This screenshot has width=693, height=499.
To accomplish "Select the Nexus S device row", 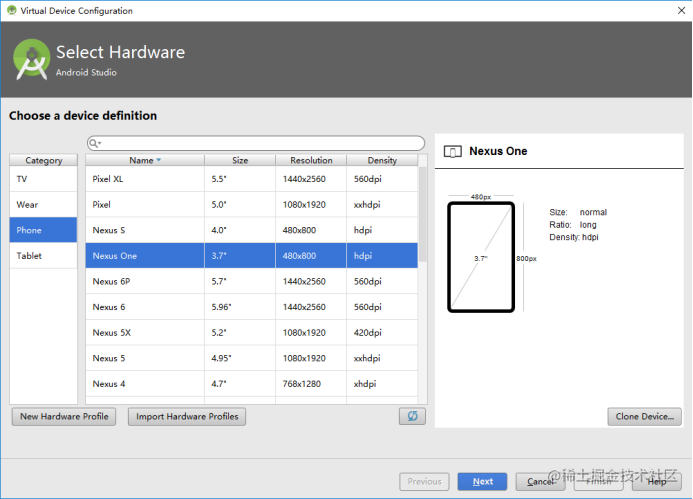I will click(x=251, y=230).
